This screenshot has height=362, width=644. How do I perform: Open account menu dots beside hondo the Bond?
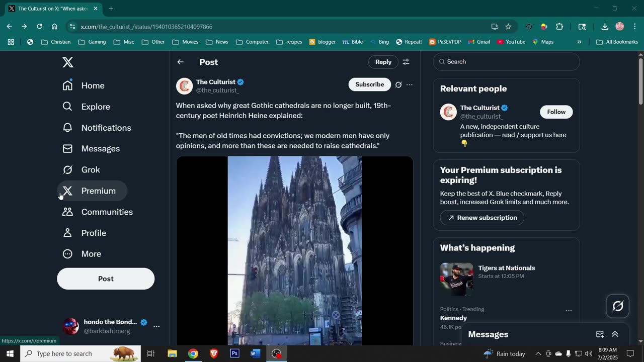point(156,326)
